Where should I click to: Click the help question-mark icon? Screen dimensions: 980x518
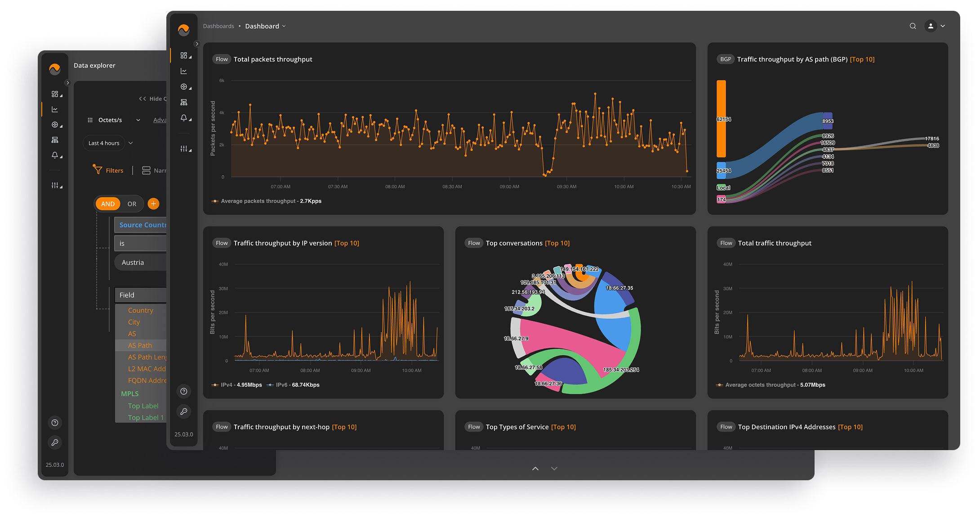coord(184,391)
